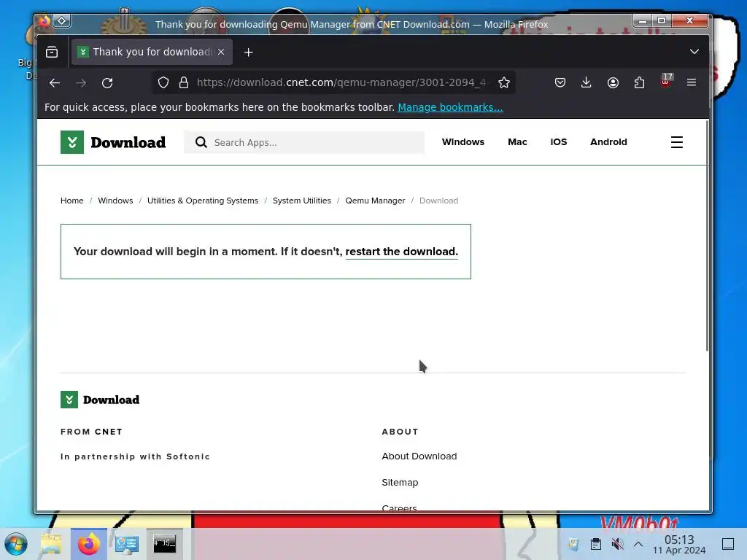Expand the list all tabs chevron
This screenshot has width=747, height=560.
[x=694, y=52]
